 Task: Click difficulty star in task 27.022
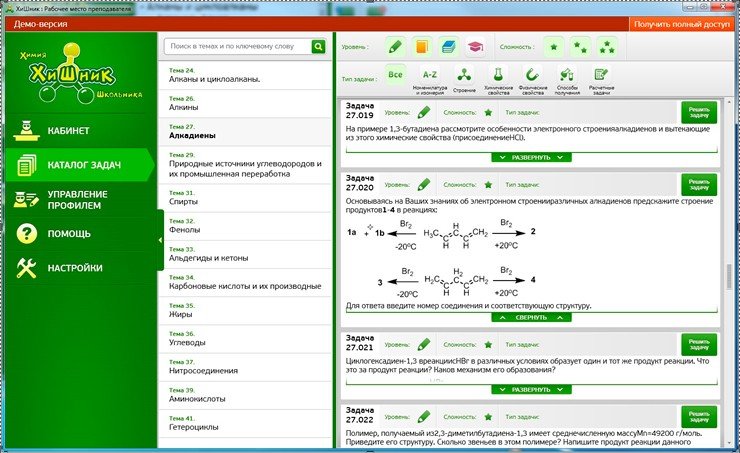pos(488,417)
